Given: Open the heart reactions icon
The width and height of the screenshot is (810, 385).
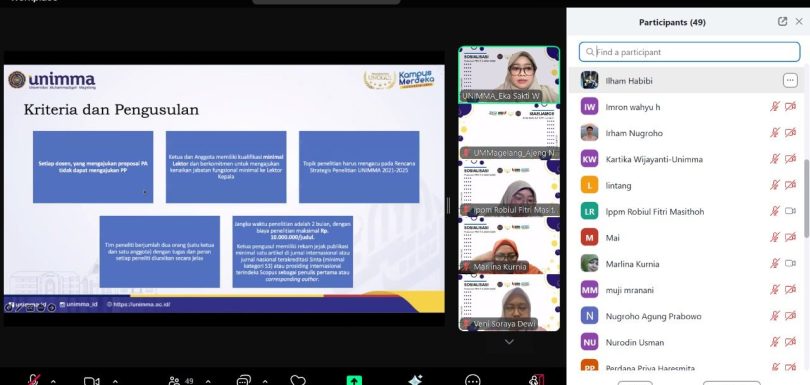Looking at the screenshot, I should (x=298, y=380).
